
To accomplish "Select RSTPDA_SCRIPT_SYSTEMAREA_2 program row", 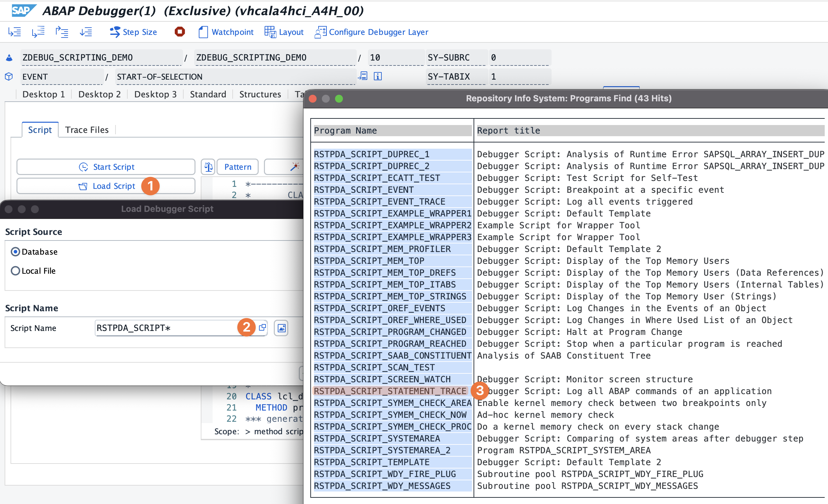I will pyautogui.click(x=393, y=451).
